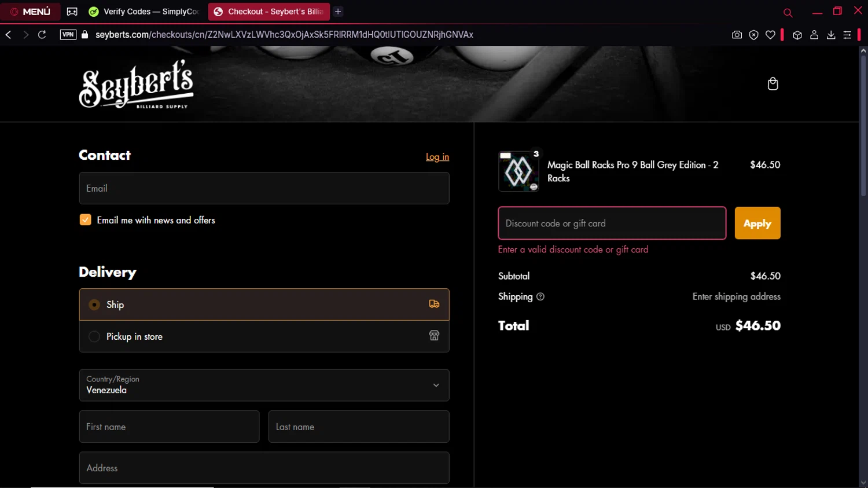Open the Opera Menú button
The image size is (868, 488).
pyautogui.click(x=30, y=12)
